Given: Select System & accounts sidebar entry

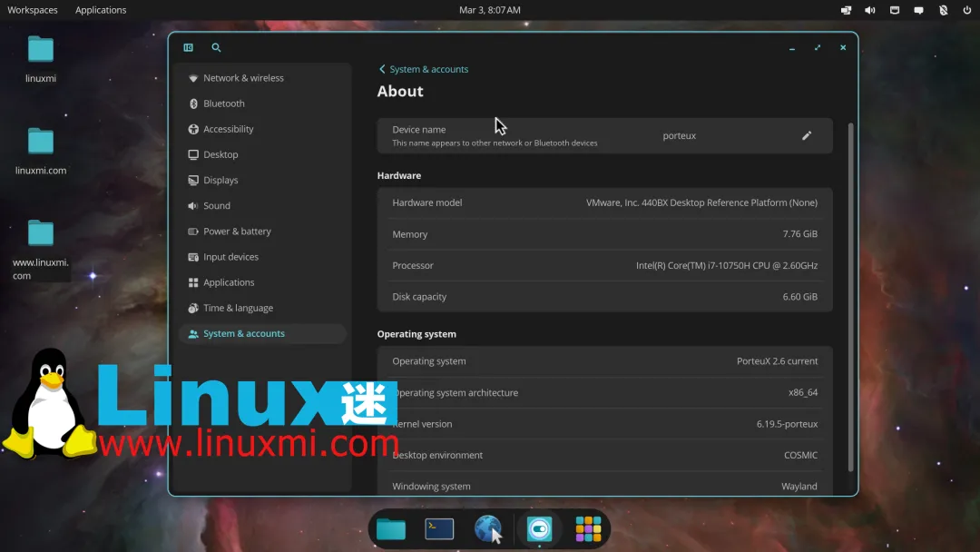Looking at the screenshot, I should [x=262, y=334].
